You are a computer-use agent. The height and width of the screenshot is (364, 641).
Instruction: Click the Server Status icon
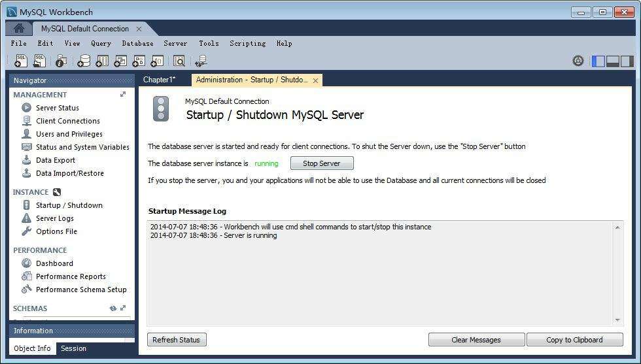coord(27,108)
